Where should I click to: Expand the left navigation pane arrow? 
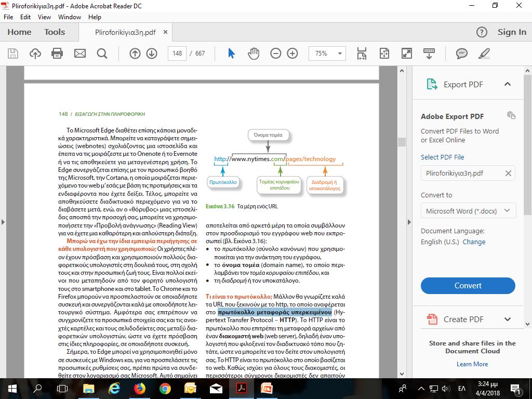click(x=3, y=222)
